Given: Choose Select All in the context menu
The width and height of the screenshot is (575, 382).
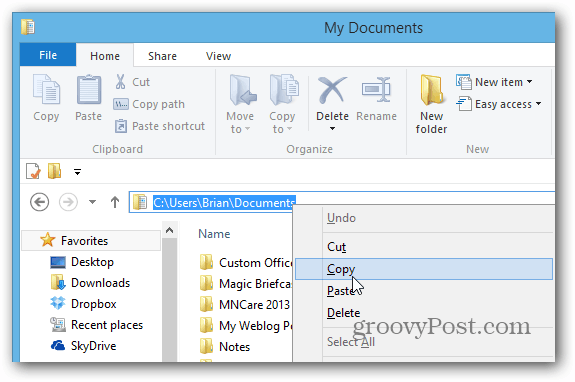Looking at the screenshot, I should [424, 342].
